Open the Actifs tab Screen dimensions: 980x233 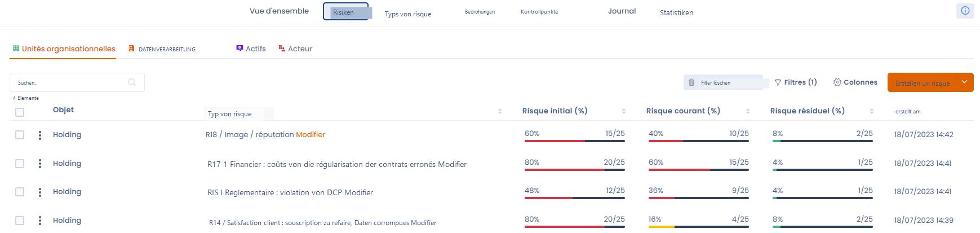(x=251, y=49)
